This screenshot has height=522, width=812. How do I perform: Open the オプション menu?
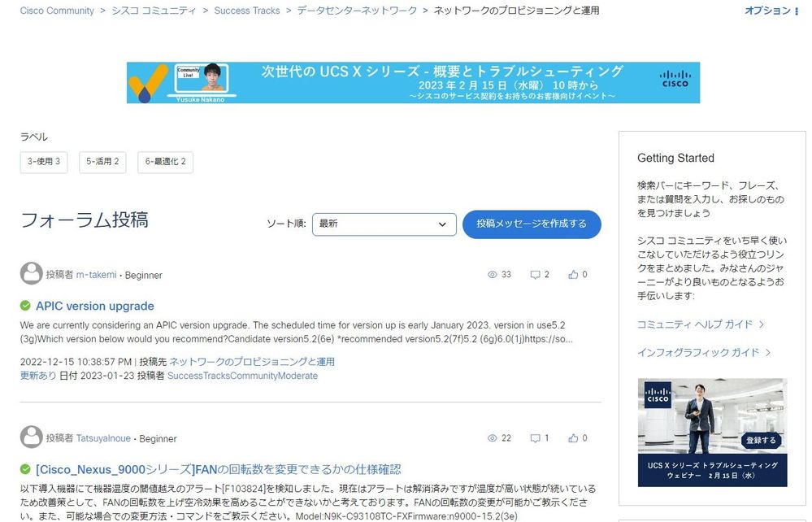point(771,11)
